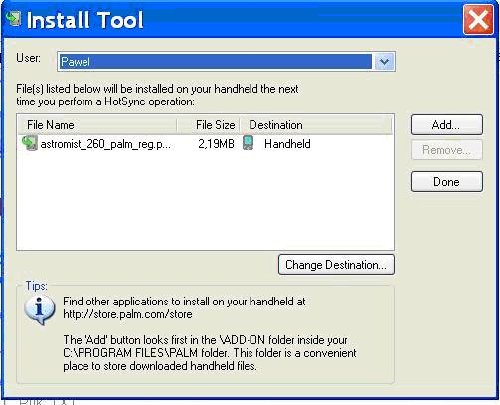
Task: Sort by Destination column header
Action: [316, 125]
